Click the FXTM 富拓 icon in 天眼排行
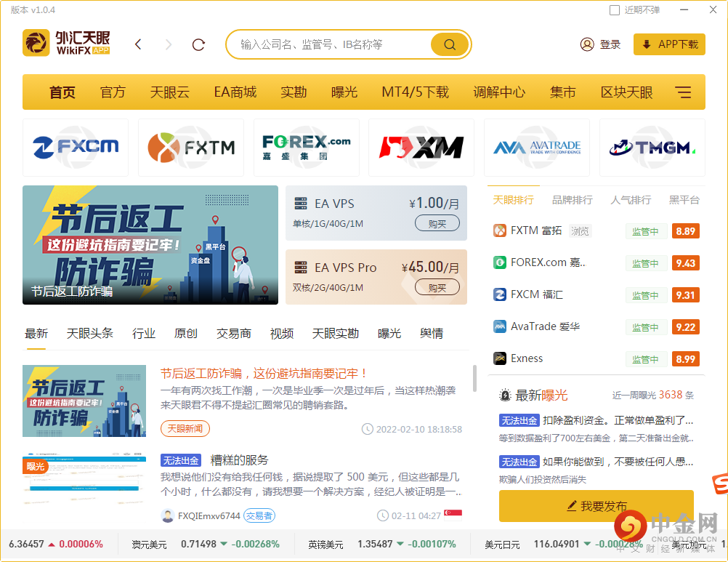The width and height of the screenshot is (728, 562). click(x=499, y=230)
